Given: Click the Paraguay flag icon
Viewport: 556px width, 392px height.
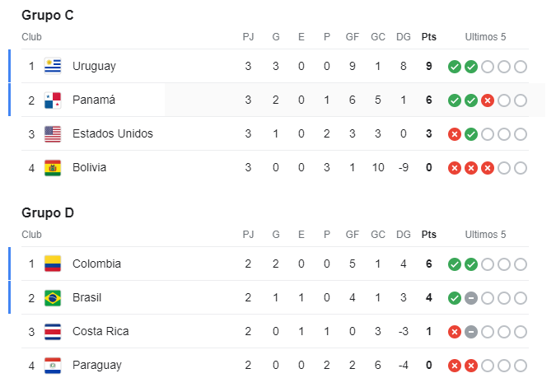Looking at the screenshot, I should tap(53, 365).
